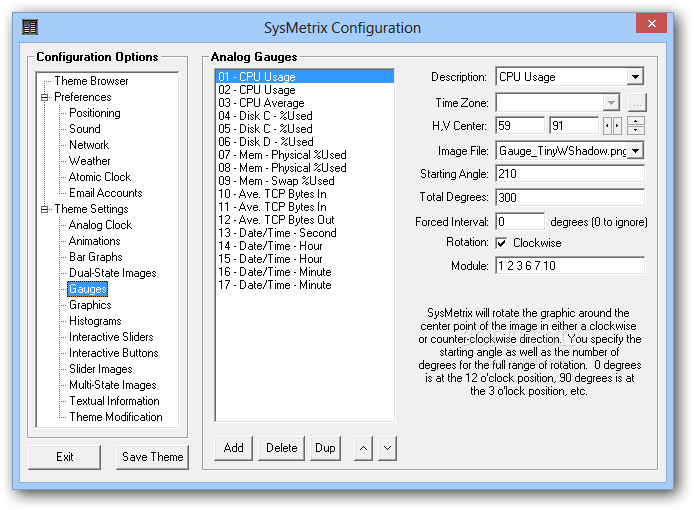Select gauge '12 - Ave. TCP Bytes Out'

(x=305, y=220)
